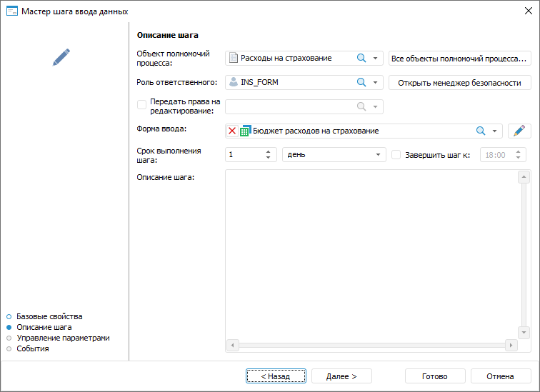Enable "Передать права на редактирование" checkbox
This screenshot has height=392, width=540.
coord(141,106)
